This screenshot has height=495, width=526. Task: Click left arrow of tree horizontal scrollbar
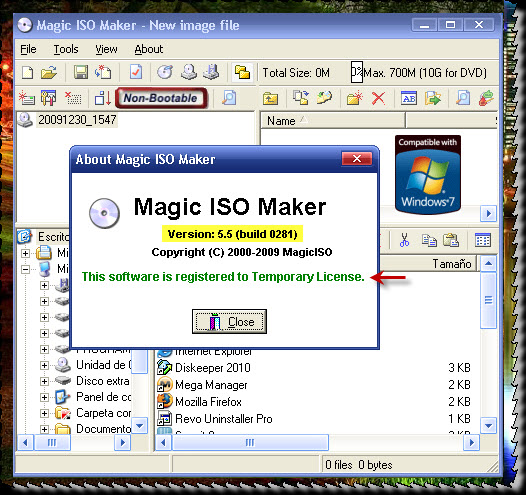25,443
